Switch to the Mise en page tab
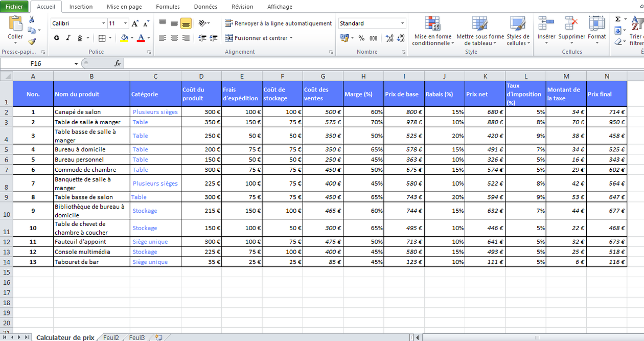Viewport: 644px width, 341px height. pos(124,7)
